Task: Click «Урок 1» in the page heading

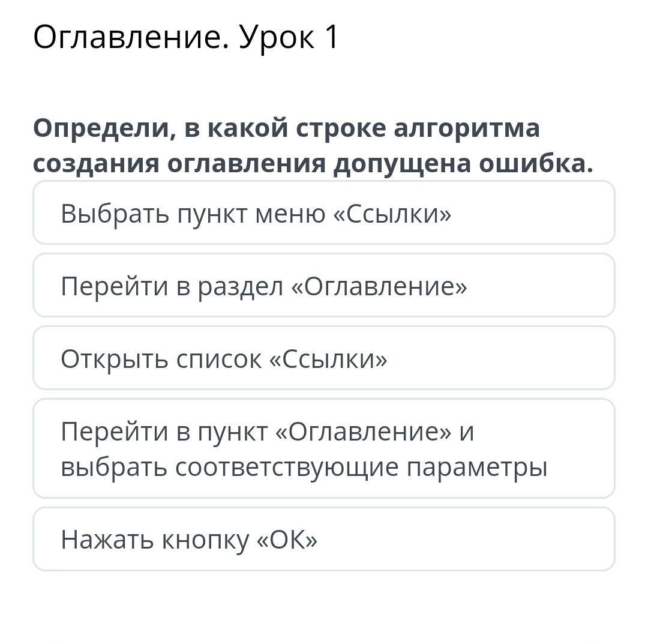Action: point(289,38)
